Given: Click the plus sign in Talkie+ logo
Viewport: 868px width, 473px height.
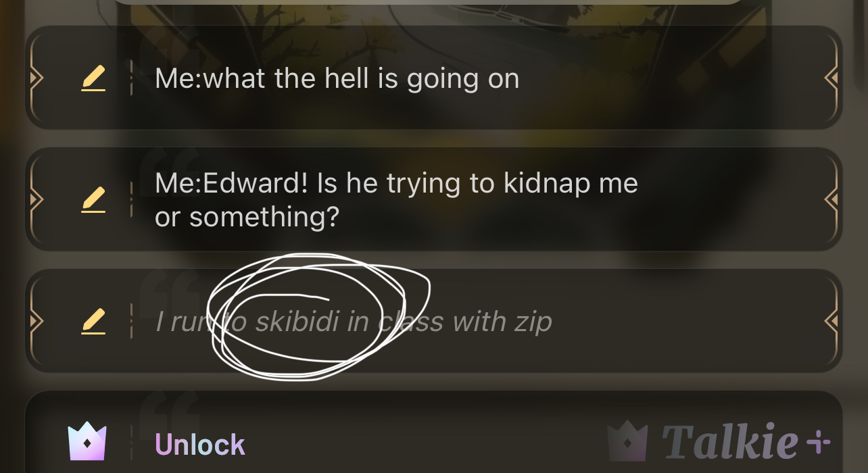Looking at the screenshot, I should [818, 443].
